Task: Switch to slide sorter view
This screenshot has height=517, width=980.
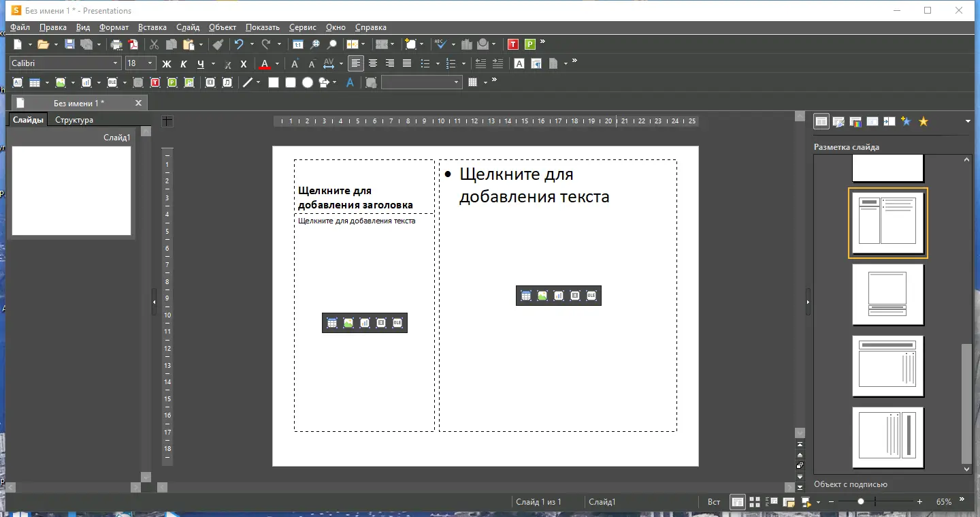Action: [755, 502]
